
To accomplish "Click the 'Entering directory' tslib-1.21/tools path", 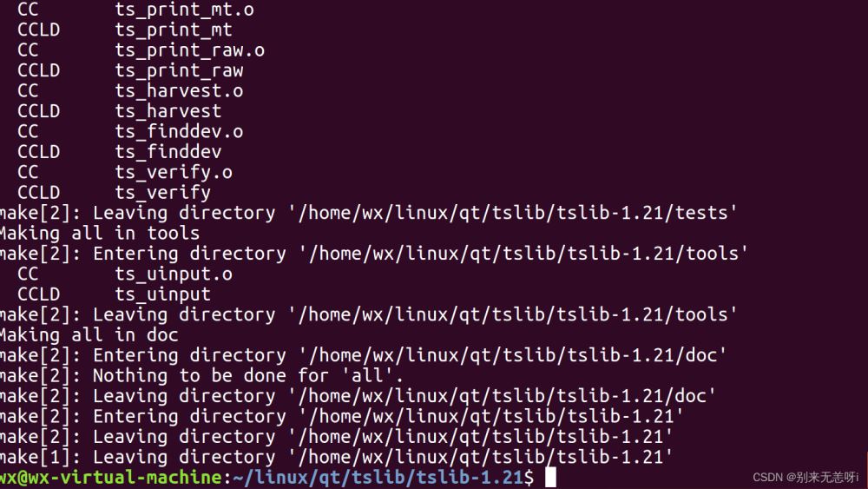I will tap(523, 254).
